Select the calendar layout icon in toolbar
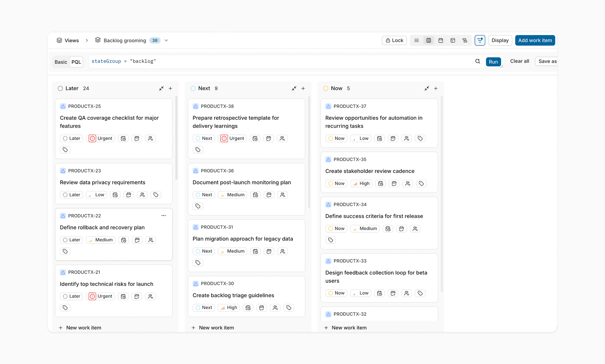 coord(441,40)
